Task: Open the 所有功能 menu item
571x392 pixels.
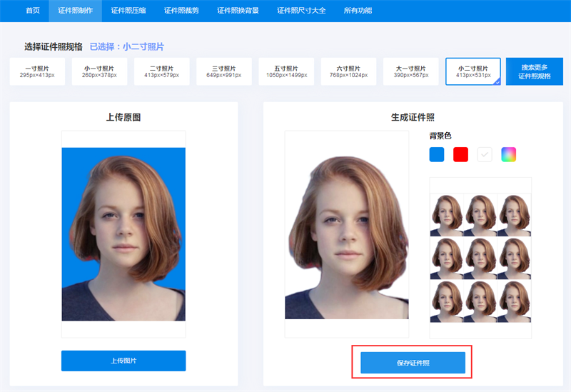Action: [358, 11]
